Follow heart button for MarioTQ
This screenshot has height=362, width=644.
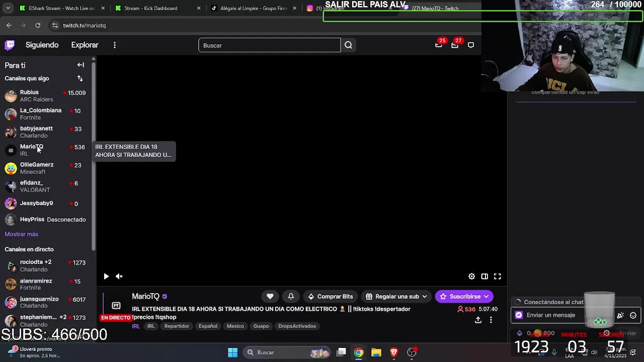270,297
